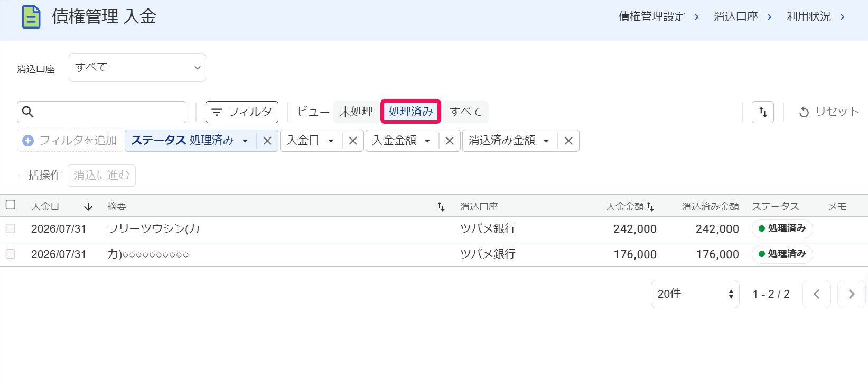Click the 176,000 入金金額 cell
The height and width of the screenshot is (386, 868).
[635, 254]
